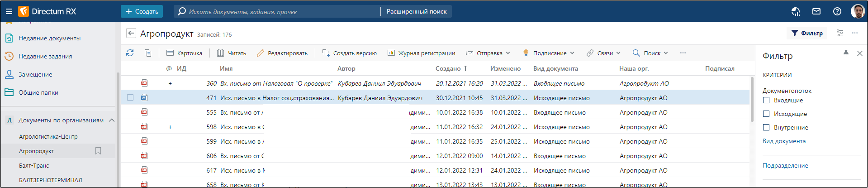Click the Вид документа filter link
Image resolution: width=868 pixels, height=188 pixels.
pos(784,141)
